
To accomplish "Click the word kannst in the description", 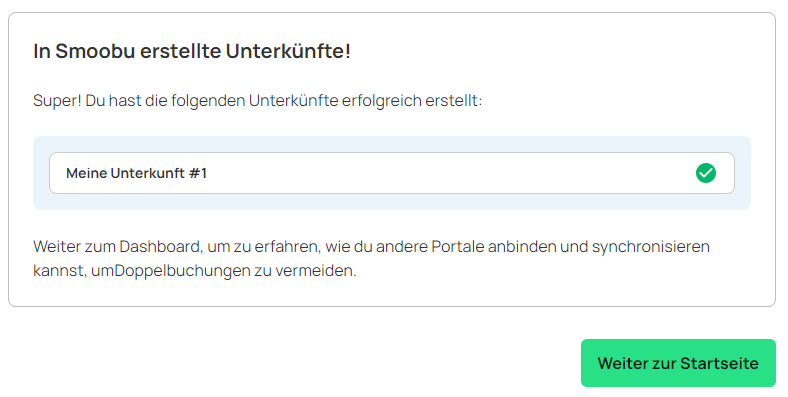I will click(60, 271).
